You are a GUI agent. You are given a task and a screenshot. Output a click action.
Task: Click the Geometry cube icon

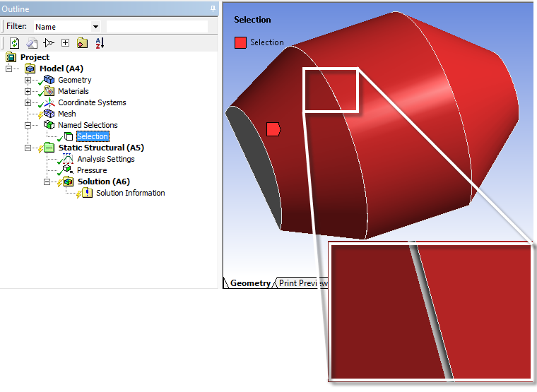coord(49,80)
